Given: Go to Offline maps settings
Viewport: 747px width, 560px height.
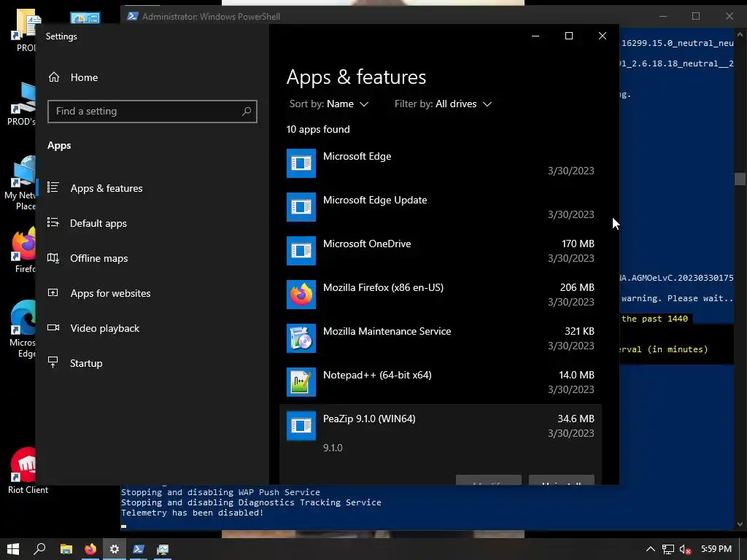Looking at the screenshot, I should pos(98,258).
